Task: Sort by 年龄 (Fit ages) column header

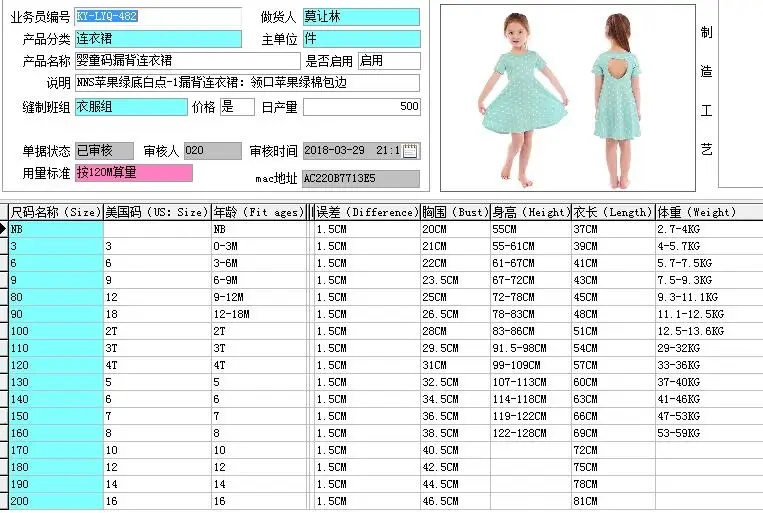Action: [x=259, y=212]
